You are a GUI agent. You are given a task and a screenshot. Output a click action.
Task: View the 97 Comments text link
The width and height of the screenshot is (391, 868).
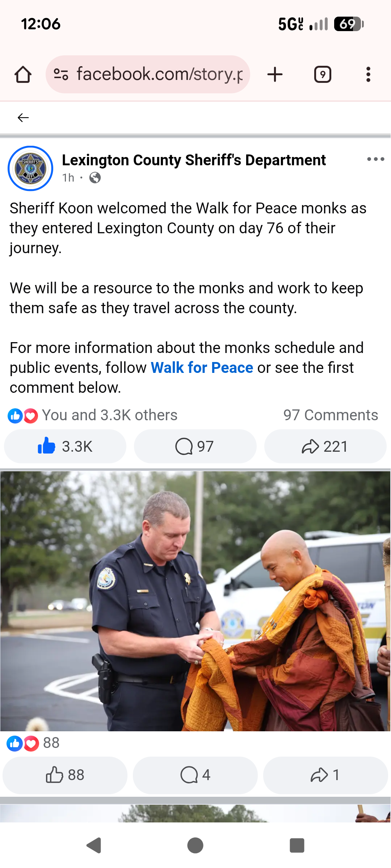click(x=331, y=415)
